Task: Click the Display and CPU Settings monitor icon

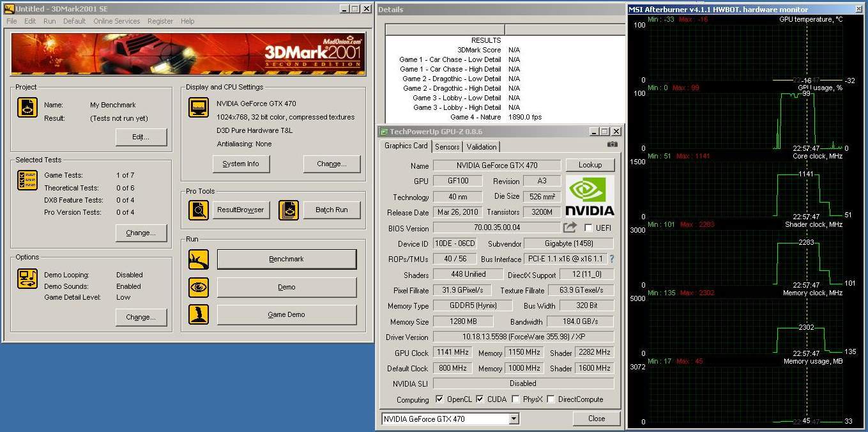Action: (x=199, y=107)
